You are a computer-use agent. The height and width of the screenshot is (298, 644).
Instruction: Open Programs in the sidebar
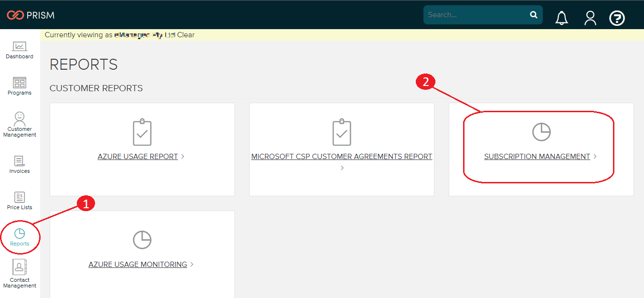[x=20, y=86]
